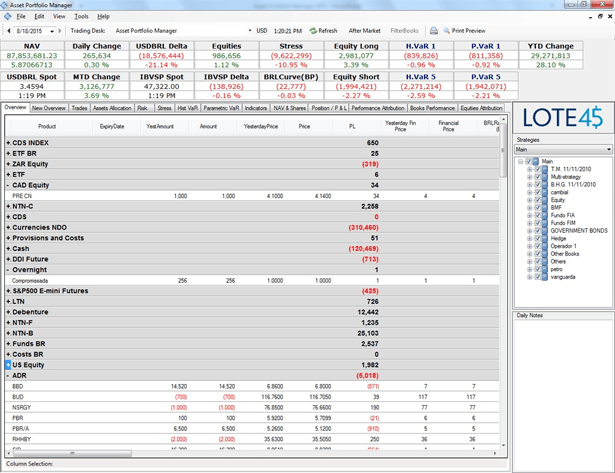Collapse the ADR product group
This screenshot has height=473, width=615.
pyautogui.click(x=8, y=376)
